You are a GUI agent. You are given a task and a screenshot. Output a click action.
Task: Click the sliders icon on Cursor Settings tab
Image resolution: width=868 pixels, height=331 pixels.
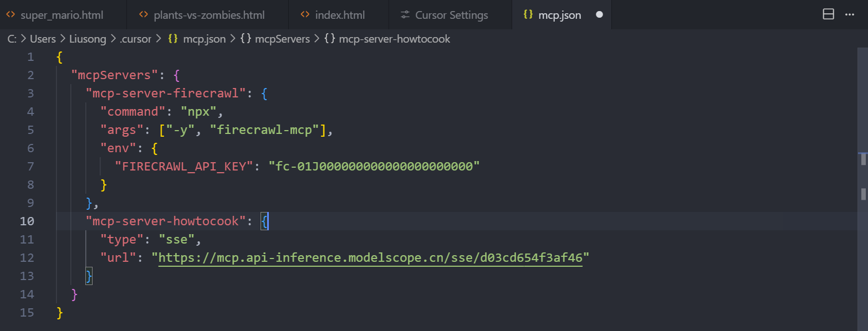[405, 15]
